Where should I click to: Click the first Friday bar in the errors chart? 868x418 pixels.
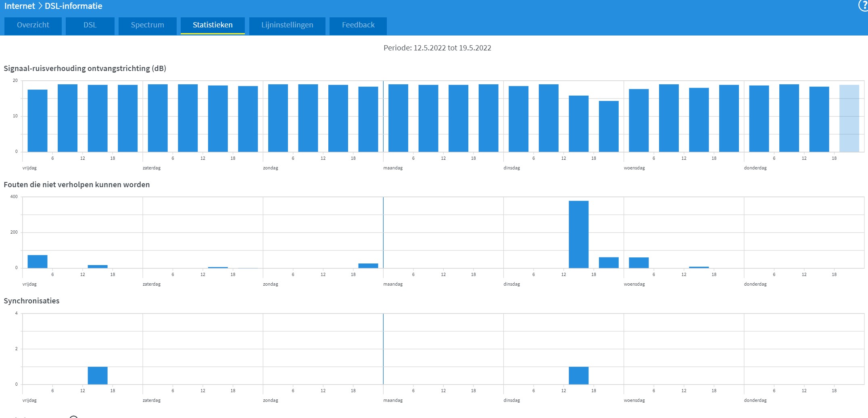point(38,261)
